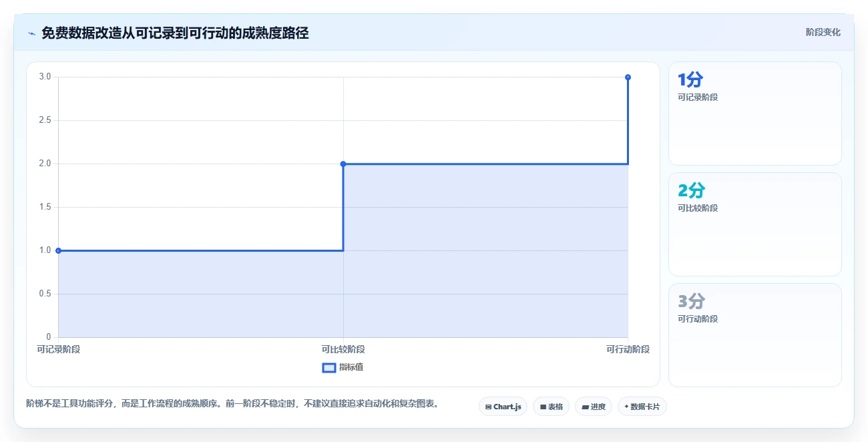Select the 表格 tag
The image size is (868, 442).
tap(551, 407)
